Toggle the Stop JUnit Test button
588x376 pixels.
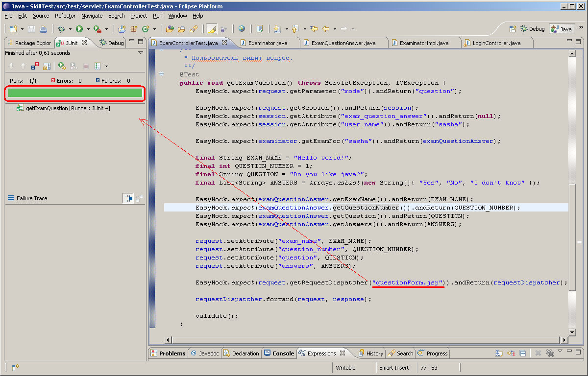click(x=86, y=66)
